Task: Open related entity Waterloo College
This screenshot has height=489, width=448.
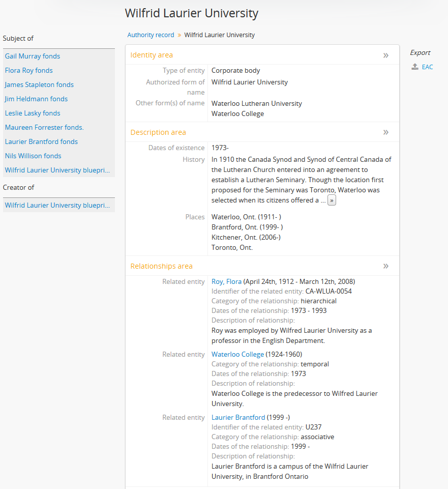Action: pos(237,355)
